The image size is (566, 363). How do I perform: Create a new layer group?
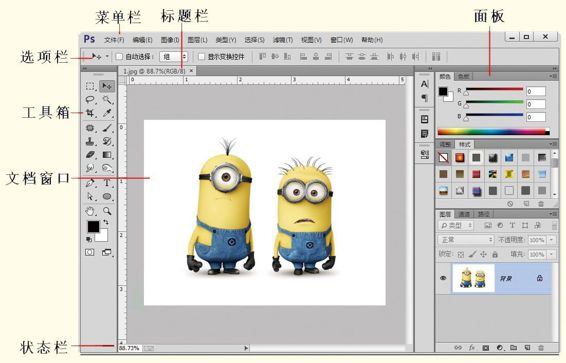point(513,348)
